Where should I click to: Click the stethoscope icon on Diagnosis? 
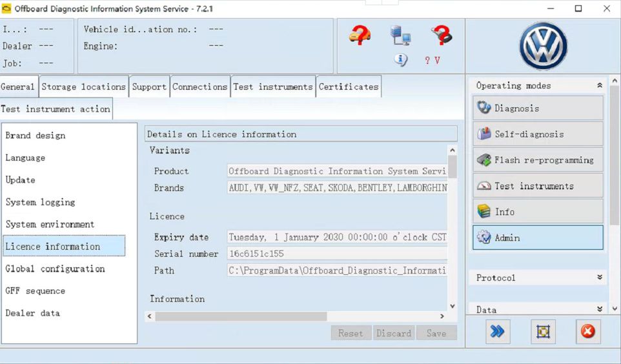tap(484, 108)
